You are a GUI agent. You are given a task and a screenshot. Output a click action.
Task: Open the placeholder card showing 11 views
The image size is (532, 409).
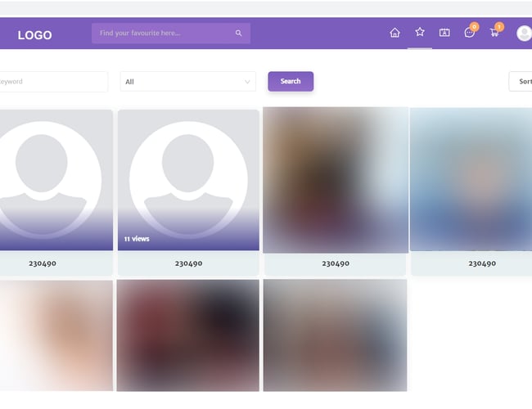(188, 180)
